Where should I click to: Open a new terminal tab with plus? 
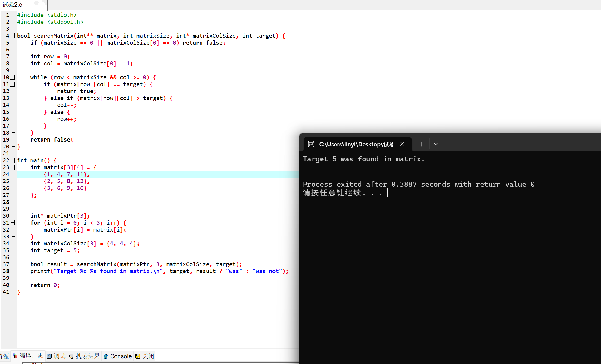[422, 144]
